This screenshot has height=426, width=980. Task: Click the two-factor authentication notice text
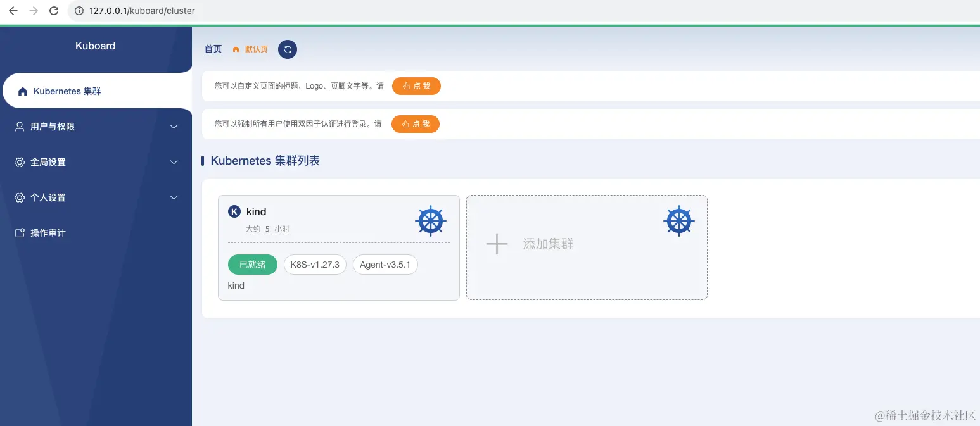[298, 124]
